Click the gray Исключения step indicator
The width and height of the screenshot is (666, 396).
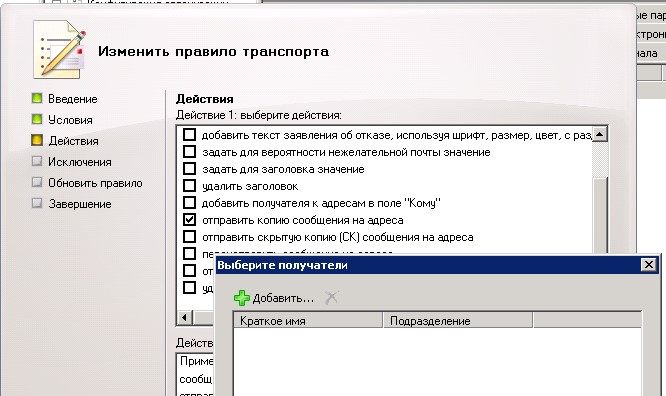(x=37, y=161)
